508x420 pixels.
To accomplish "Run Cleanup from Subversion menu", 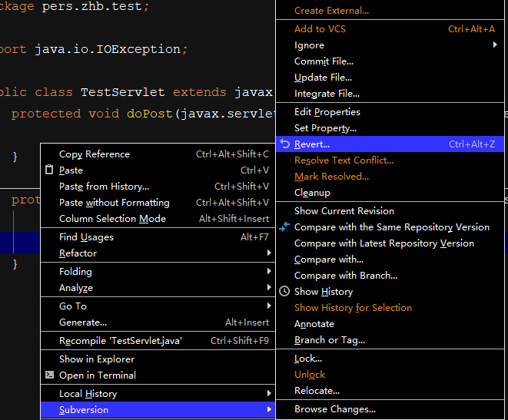I will 390,193.
